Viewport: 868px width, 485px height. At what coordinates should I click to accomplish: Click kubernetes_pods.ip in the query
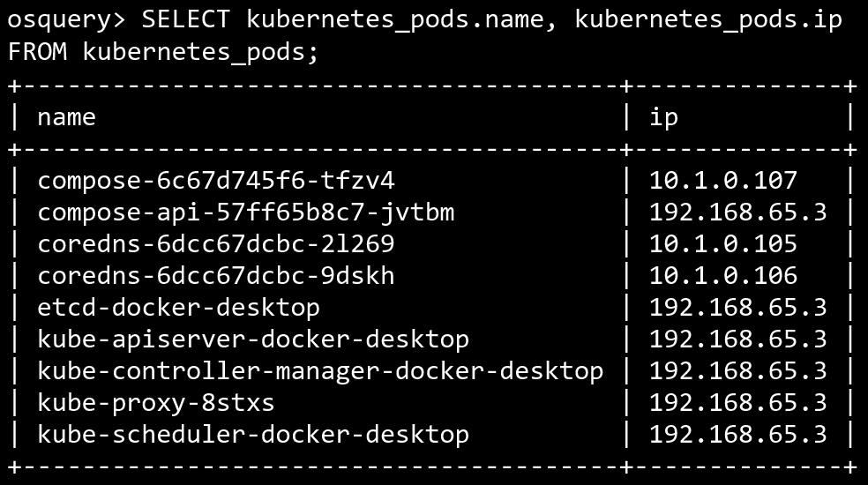click(x=708, y=21)
